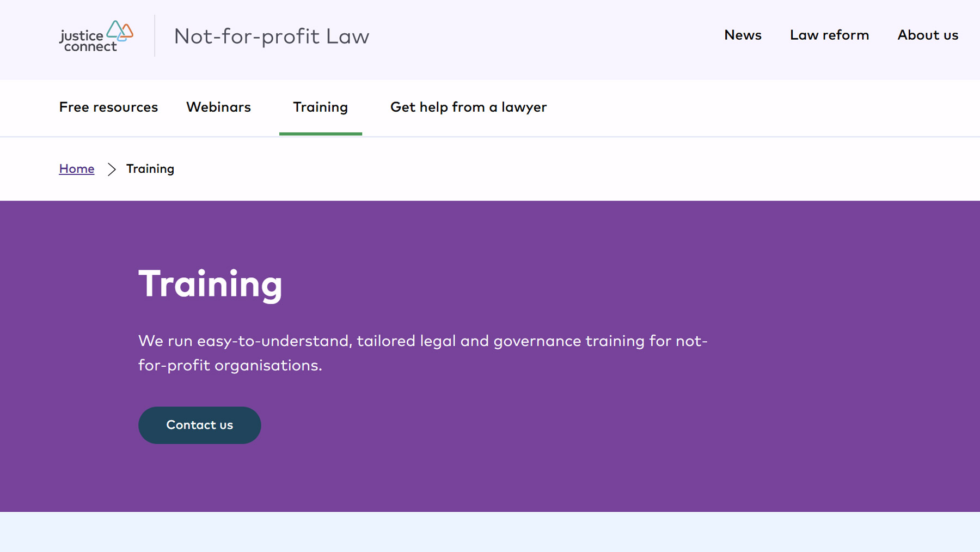Click the training description paragraph
The height and width of the screenshot is (552, 980).
[x=423, y=353]
